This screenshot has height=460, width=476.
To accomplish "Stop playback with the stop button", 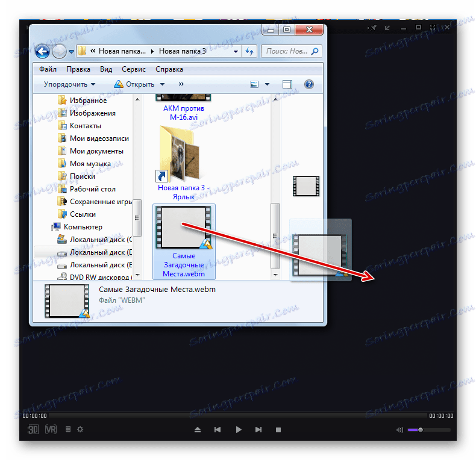I will pyautogui.click(x=278, y=430).
